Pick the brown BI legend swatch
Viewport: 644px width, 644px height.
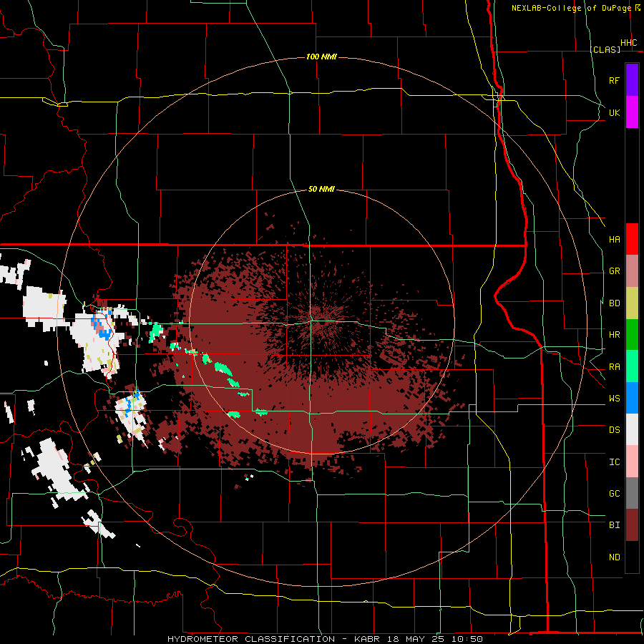[632, 525]
